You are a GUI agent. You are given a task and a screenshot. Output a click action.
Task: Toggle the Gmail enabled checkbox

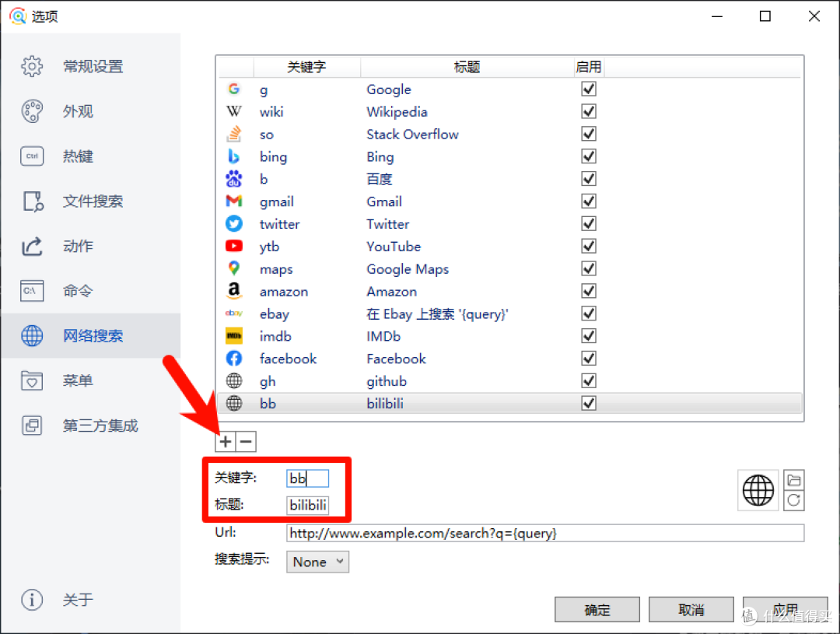coord(589,201)
